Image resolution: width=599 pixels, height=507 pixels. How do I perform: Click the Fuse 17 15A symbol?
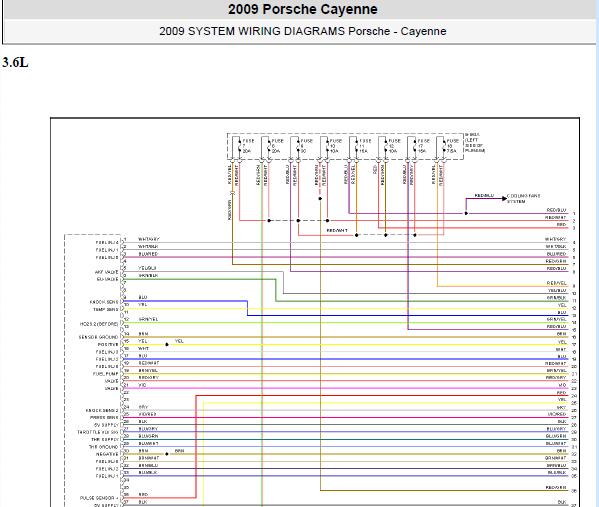pyautogui.click(x=417, y=146)
